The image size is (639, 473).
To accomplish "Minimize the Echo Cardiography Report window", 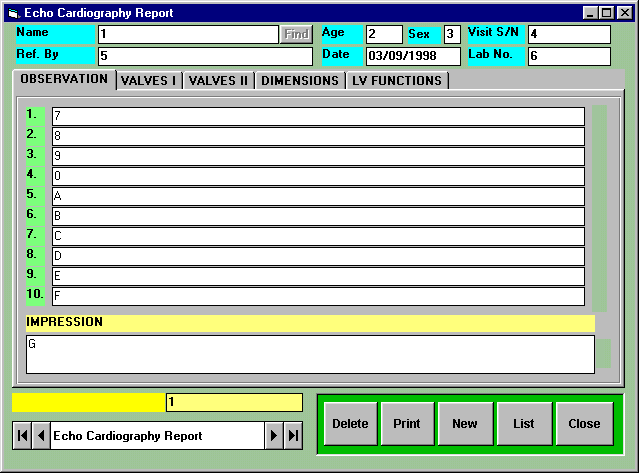I will tap(590, 13).
